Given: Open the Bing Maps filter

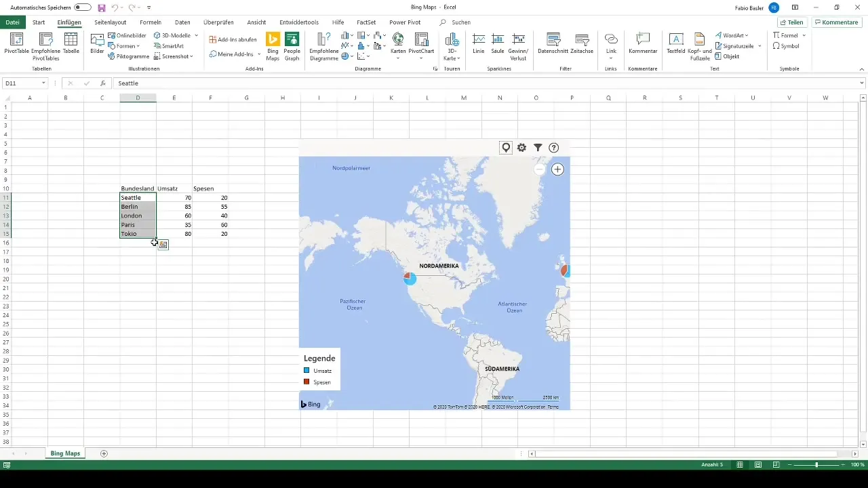Looking at the screenshot, I should [x=538, y=148].
